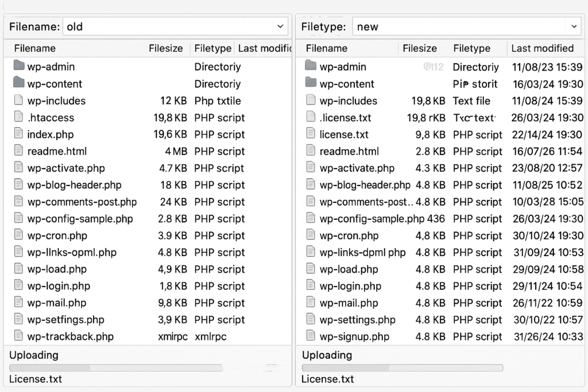Viewport: 588px width, 392px height.
Task: Click the wp-blog-header.php file icon in old pane
Action: 18,184
